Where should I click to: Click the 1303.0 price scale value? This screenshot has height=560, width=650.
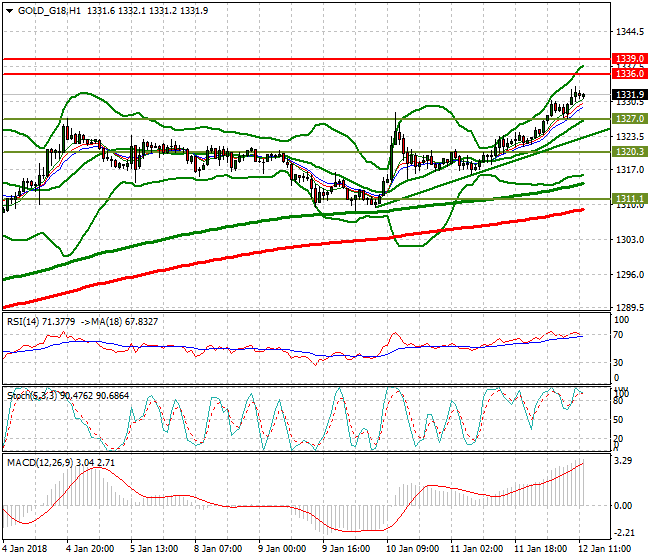point(630,240)
